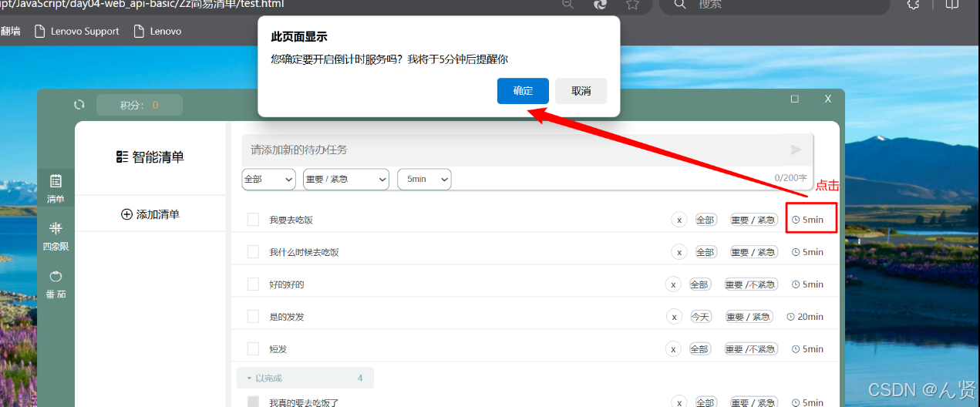Collapse the 以完成 completed section
980x407 pixels.
(x=305, y=378)
